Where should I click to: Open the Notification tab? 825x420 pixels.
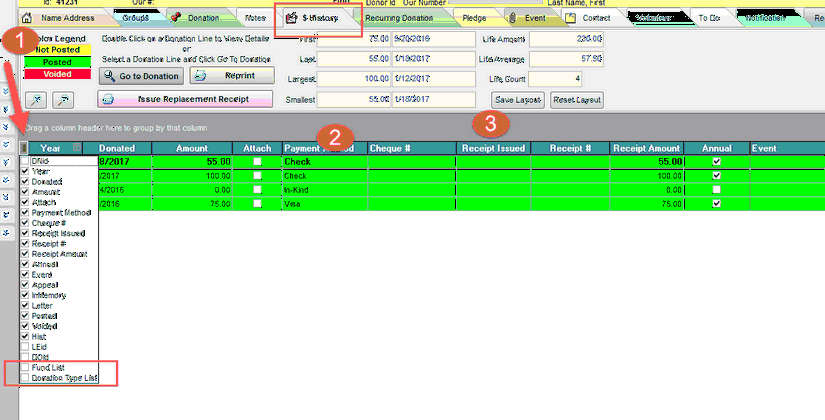click(765, 18)
